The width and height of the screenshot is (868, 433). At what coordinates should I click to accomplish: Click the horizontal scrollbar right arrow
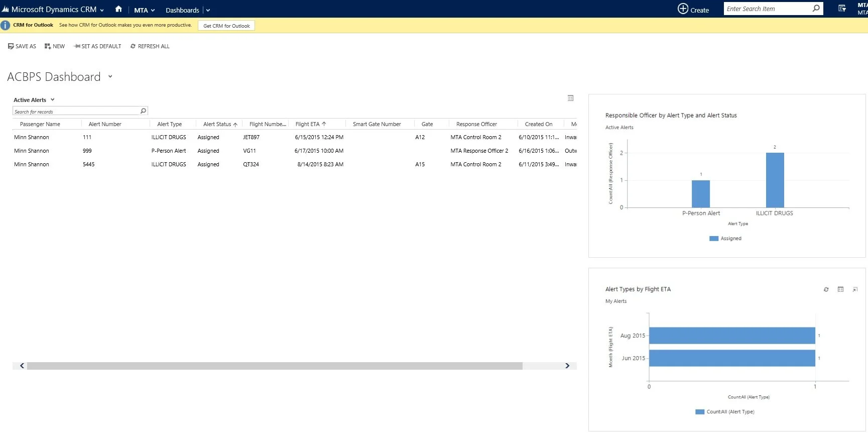pyautogui.click(x=567, y=366)
